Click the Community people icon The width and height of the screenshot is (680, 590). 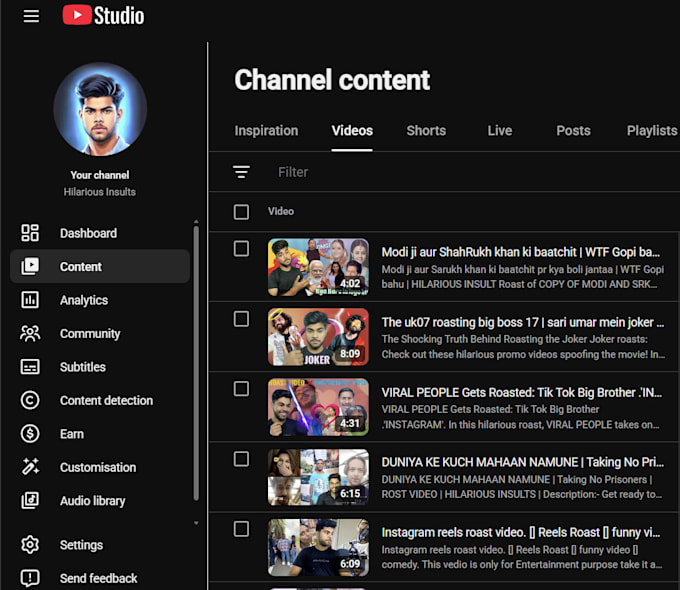[30, 333]
